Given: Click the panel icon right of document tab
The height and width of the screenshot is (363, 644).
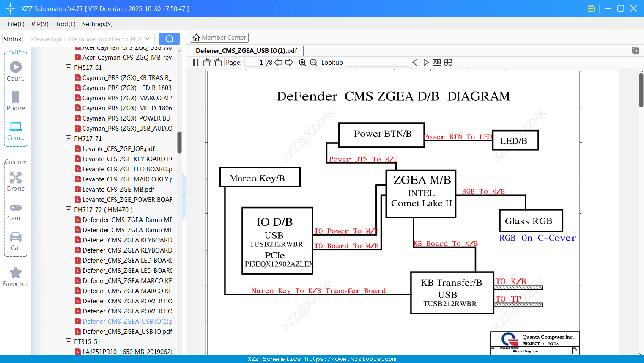Looking at the screenshot, I should tap(636, 50).
